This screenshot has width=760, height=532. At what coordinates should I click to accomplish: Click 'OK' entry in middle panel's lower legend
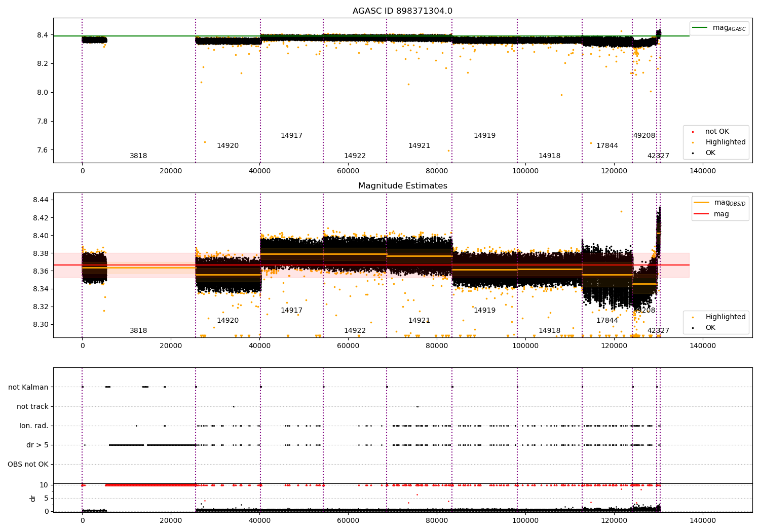click(710, 328)
